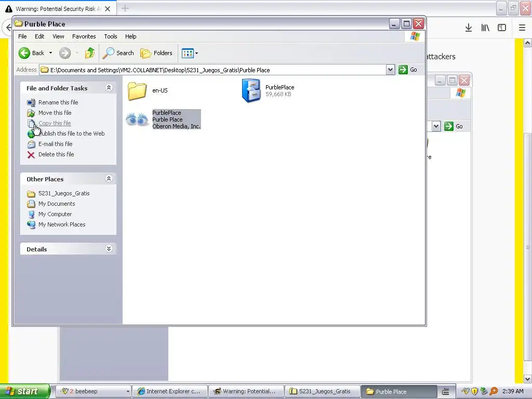Screen dimensions: 532x399
Task: Toggle the Firefox sidebar icon
Action: click(502, 28)
